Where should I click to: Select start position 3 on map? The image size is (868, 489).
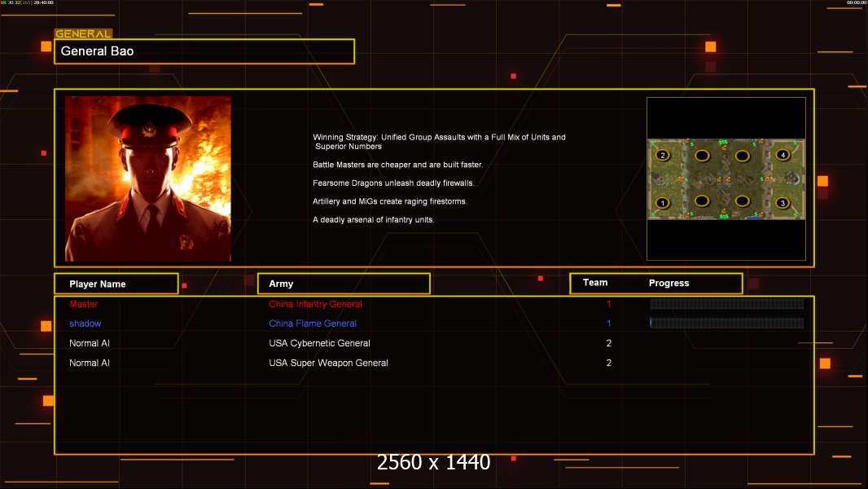coord(783,203)
